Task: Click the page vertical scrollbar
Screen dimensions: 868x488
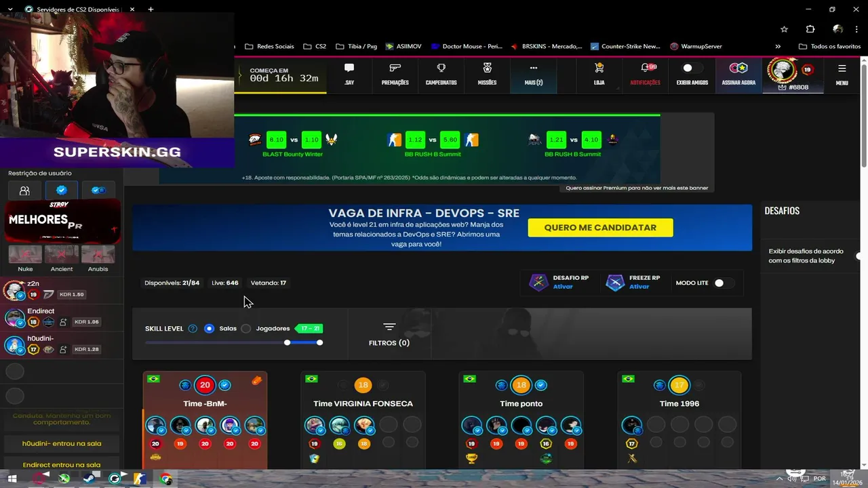Action: click(863, 115)
